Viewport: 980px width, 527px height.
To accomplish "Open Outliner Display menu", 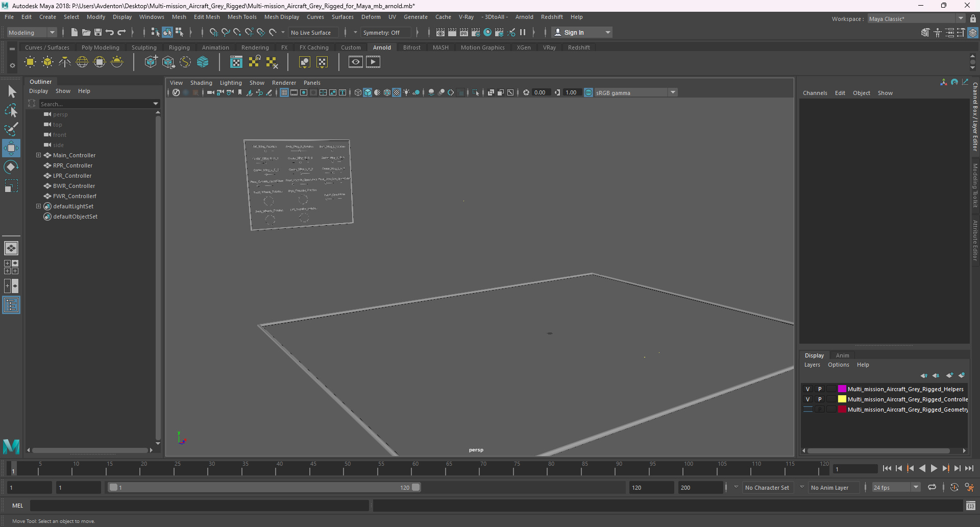I will [x=38, y=91].
